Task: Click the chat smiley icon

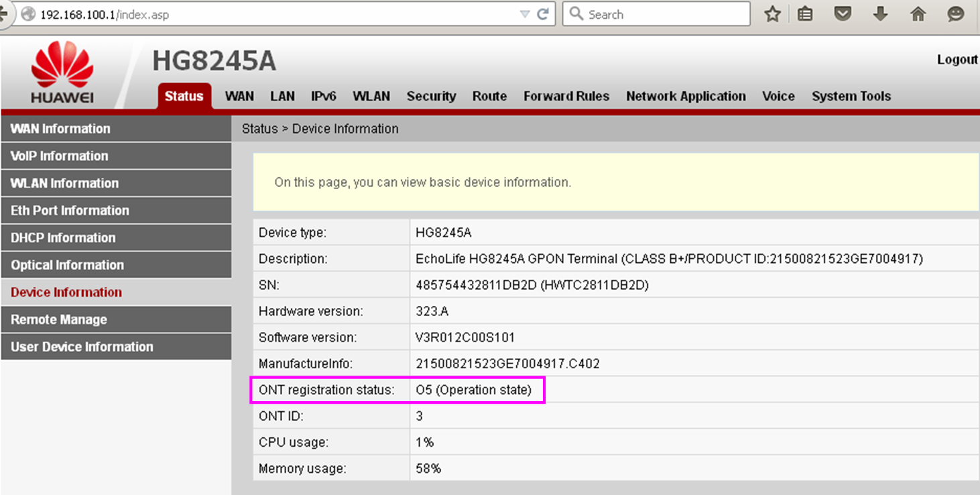Action: pyautogui.click(x=955, y=14)
